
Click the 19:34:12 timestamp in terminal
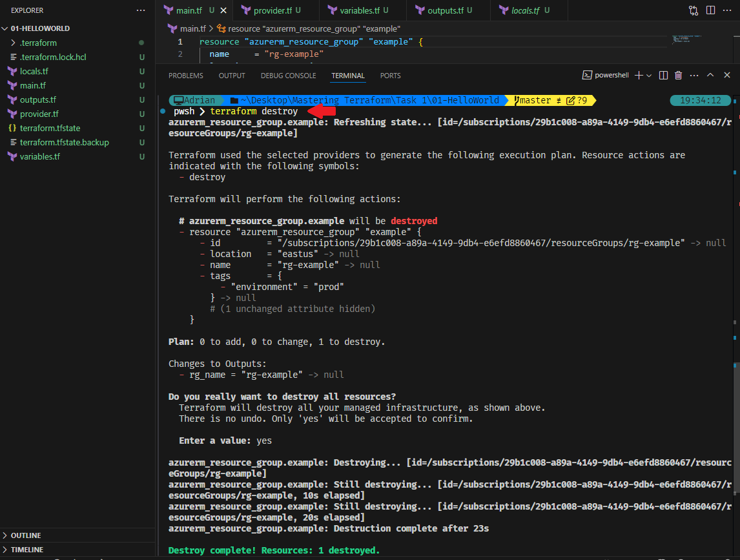pos(701,100)
